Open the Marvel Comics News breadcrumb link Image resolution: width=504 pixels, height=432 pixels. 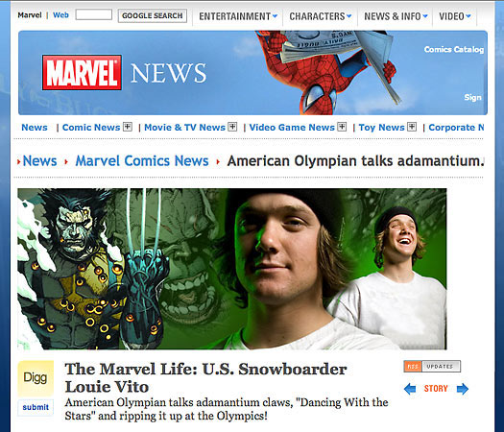142,160
